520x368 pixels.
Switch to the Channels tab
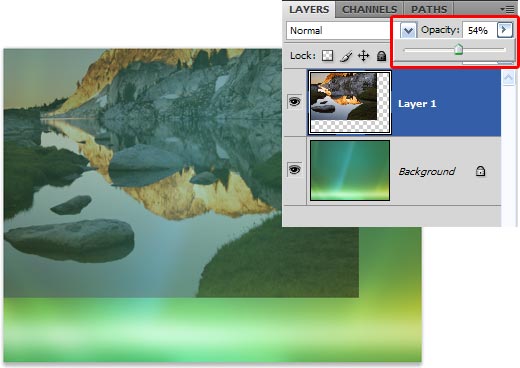pos(369,9)
